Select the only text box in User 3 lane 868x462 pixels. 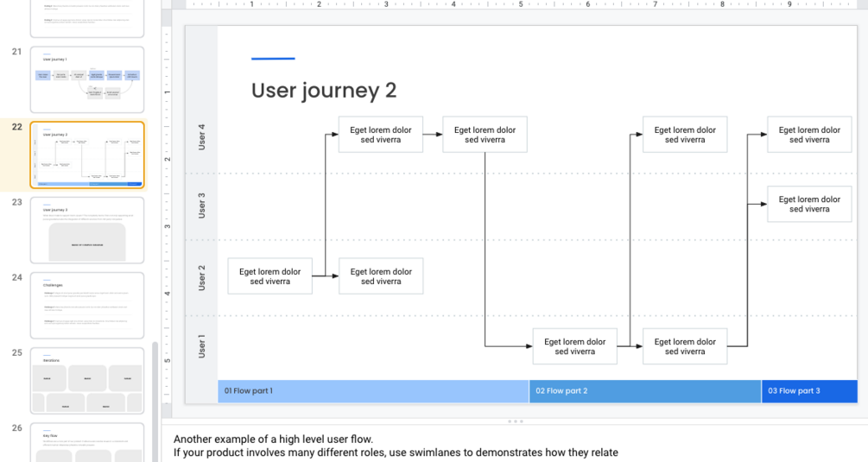point(809,204)
